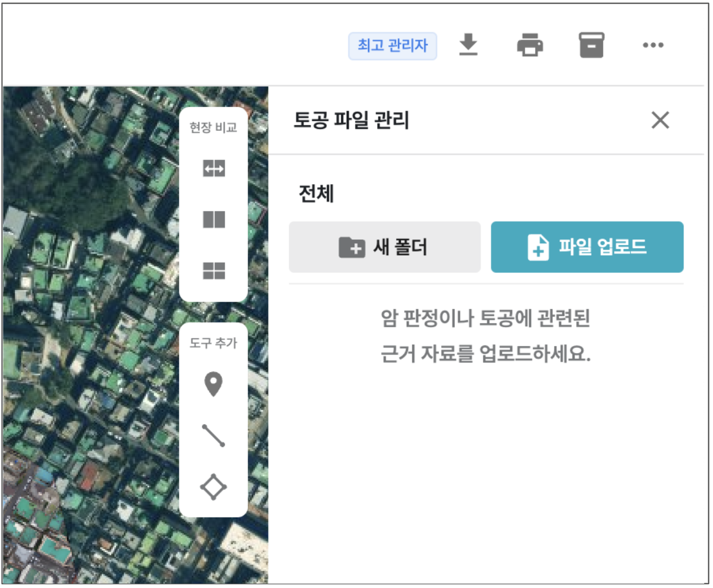Print the current view with the printer icon
Screen dimensions: 713x588
click(529, 45)
